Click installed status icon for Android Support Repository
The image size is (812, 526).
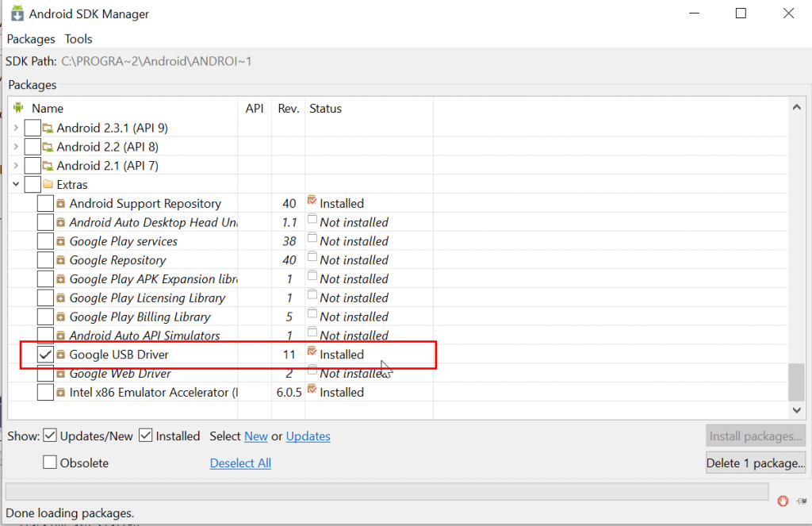click(x=312, y=200)
